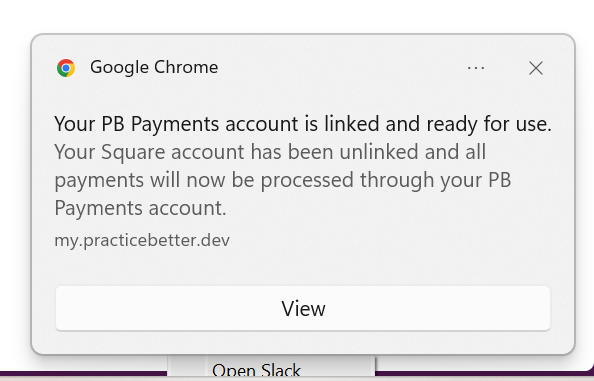Click the word 'unlinked' in the message

[379, 152]
